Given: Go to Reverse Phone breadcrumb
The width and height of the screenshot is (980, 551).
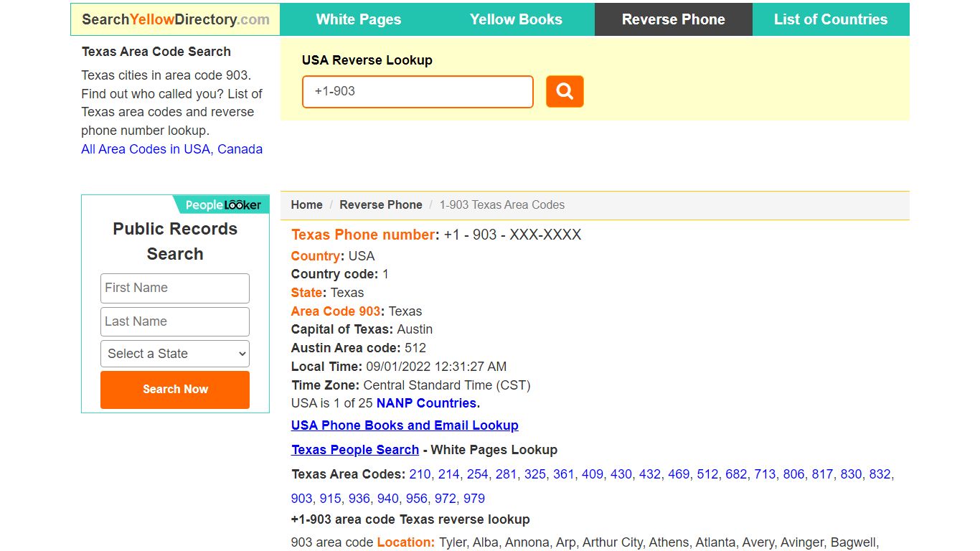Looking at the screenshot, I should point(381,204).
